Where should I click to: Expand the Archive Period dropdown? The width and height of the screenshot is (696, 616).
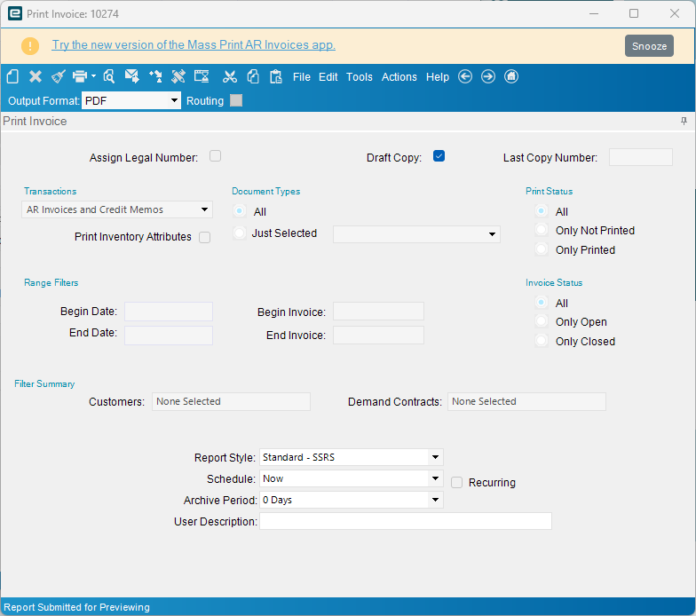pos(435,500)
